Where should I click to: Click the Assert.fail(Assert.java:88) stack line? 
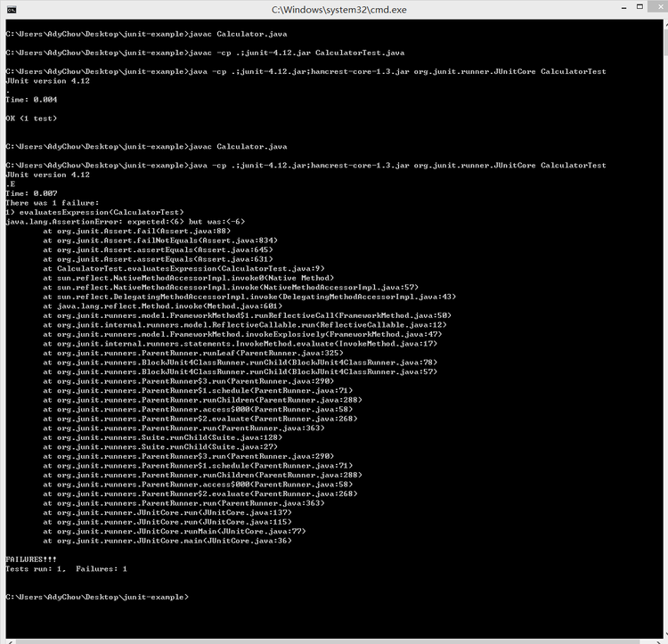(x=137, y=231)
